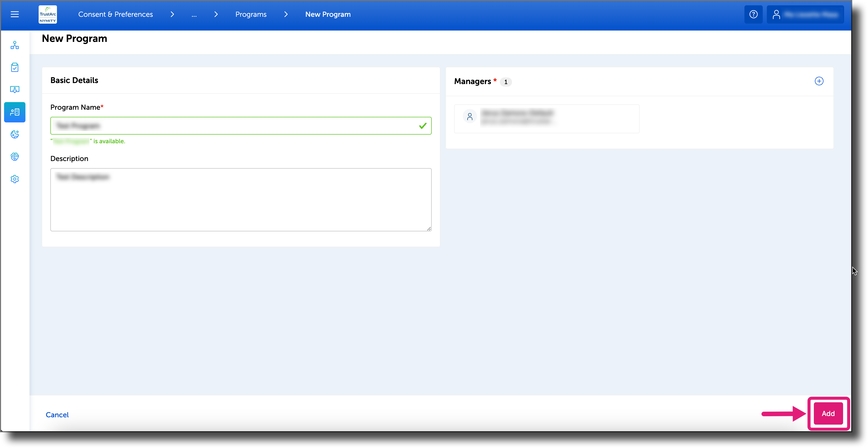Screen dimensions: 868x448
Task: Click the TrustArc Nymity logo
Action: pos(48,14)
